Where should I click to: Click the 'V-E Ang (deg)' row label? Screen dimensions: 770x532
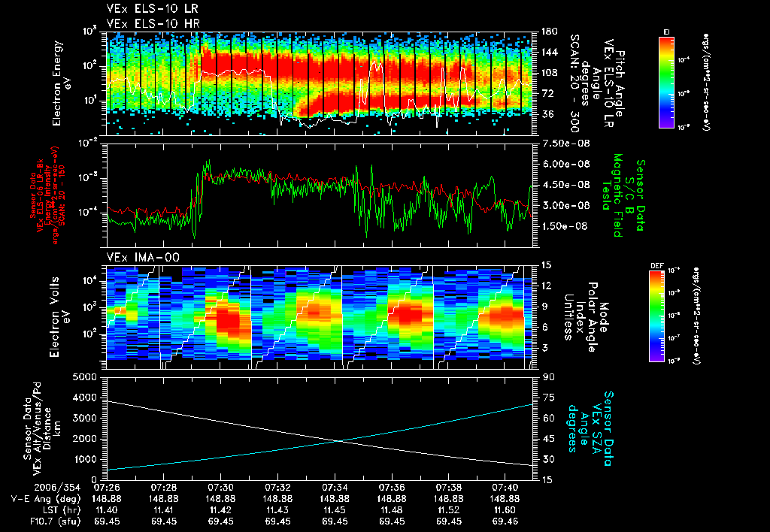coord(46,499)
